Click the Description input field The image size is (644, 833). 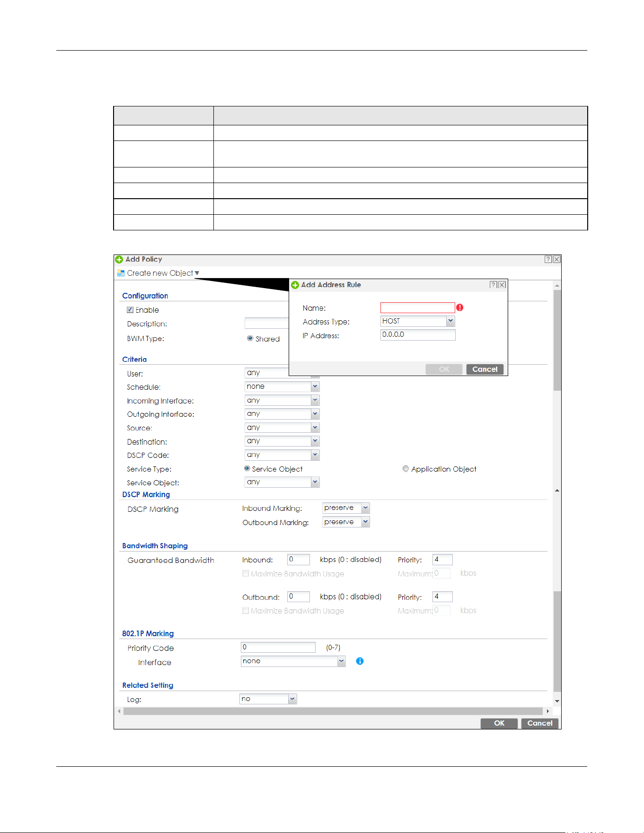[x=267, y=324]
